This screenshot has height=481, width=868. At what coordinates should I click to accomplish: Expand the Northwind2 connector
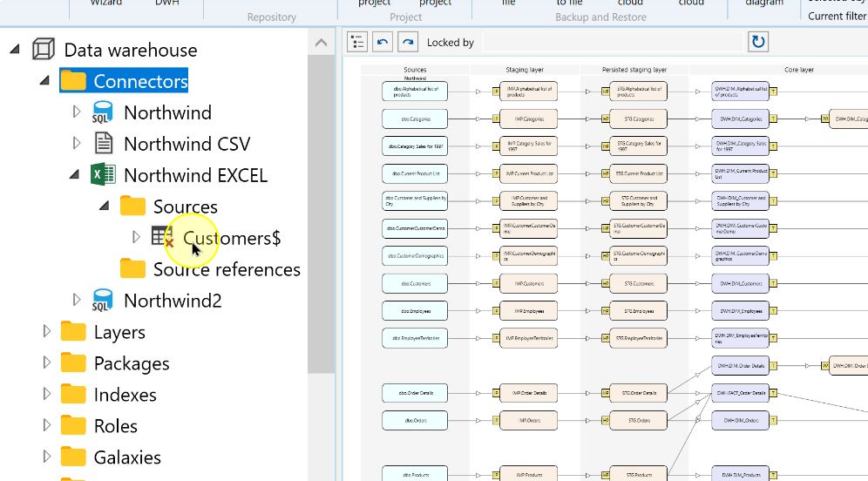click(x=77, y=300)
